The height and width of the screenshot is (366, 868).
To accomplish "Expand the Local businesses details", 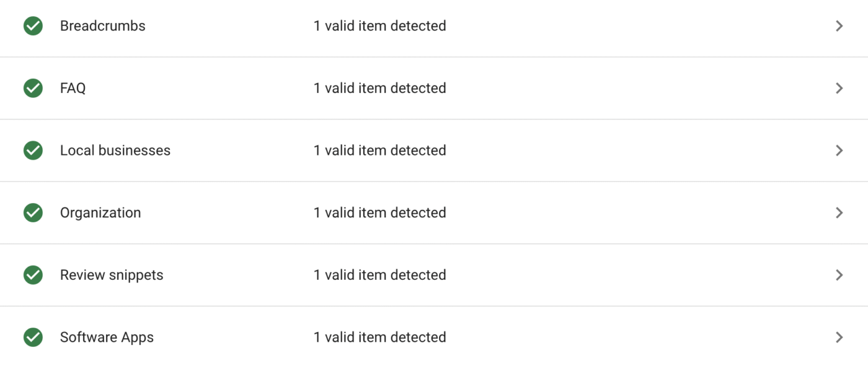I will (839, 150).
